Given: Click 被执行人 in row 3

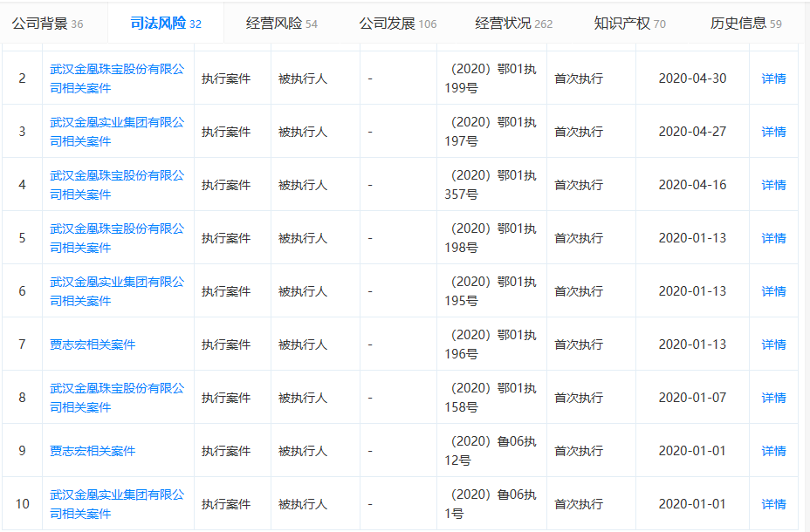Looking at the screenshot, I should [303, 132].
